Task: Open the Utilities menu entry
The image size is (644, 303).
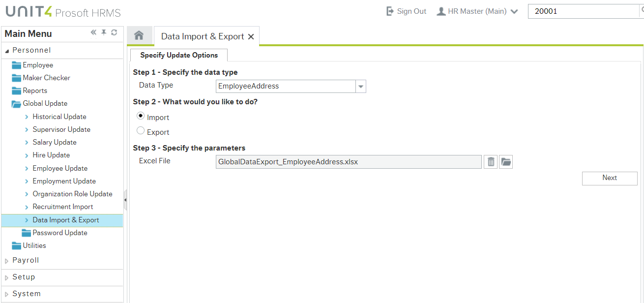Action: tap(34, 245)
